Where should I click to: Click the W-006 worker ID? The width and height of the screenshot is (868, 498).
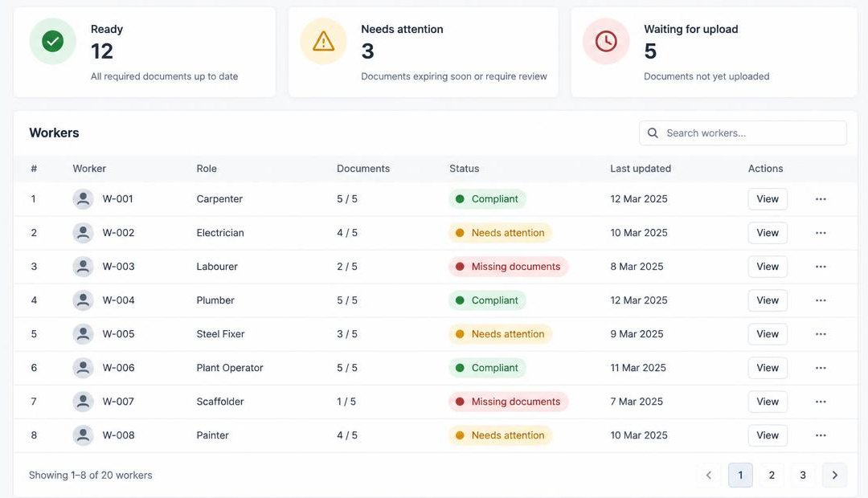click(x=118, y=368)
